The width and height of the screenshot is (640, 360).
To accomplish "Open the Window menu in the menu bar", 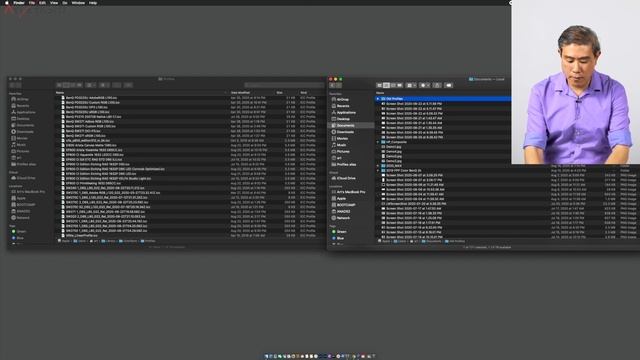I will (78, 3).
